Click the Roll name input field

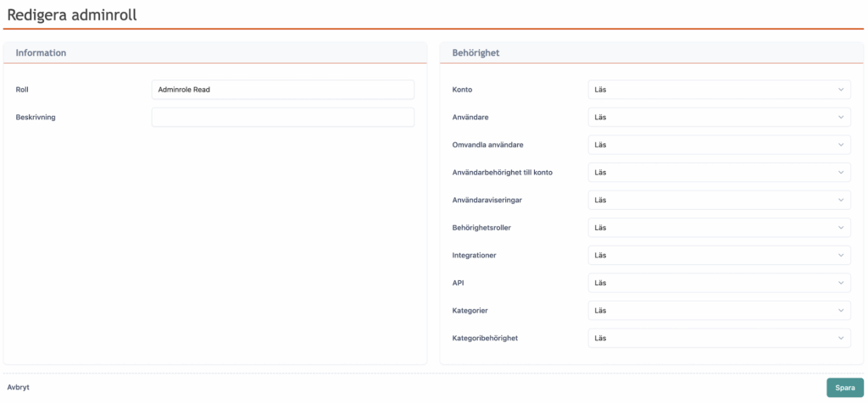pyautogui.click(x=282, y=90)
